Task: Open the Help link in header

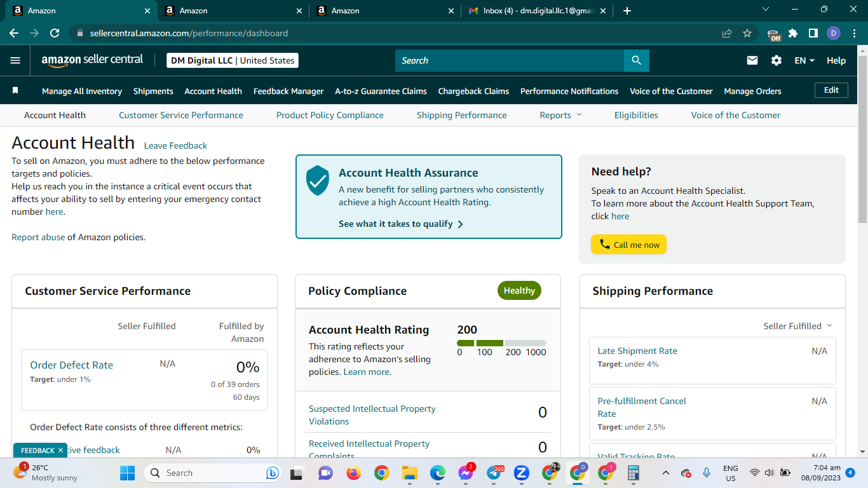Action: pos(836,60)
